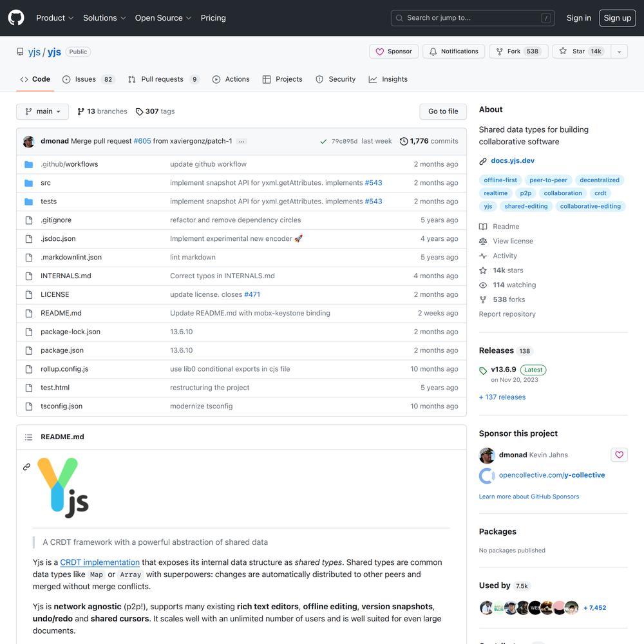Click the Sign up button
Screen dimensions: 644x644
[618, 17]
